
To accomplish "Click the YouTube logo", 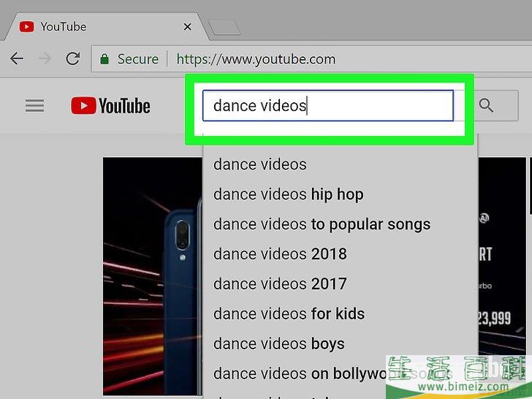I will [x=110, y=105].
